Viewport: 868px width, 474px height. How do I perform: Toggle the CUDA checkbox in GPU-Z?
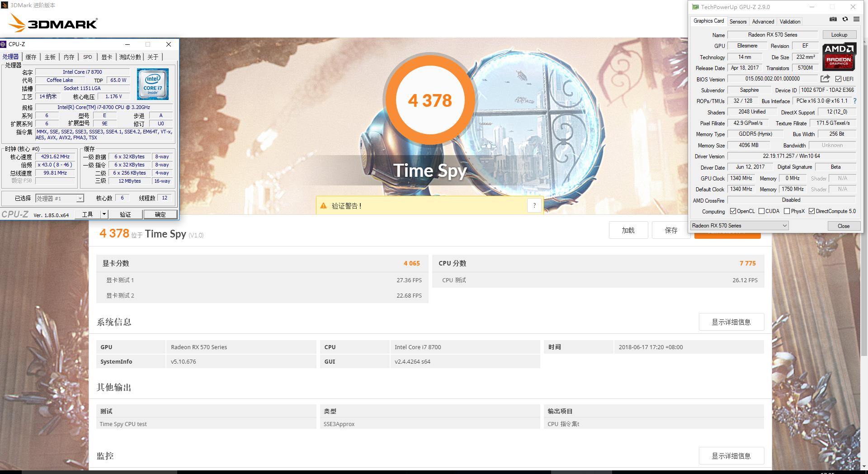click(761, 211)
